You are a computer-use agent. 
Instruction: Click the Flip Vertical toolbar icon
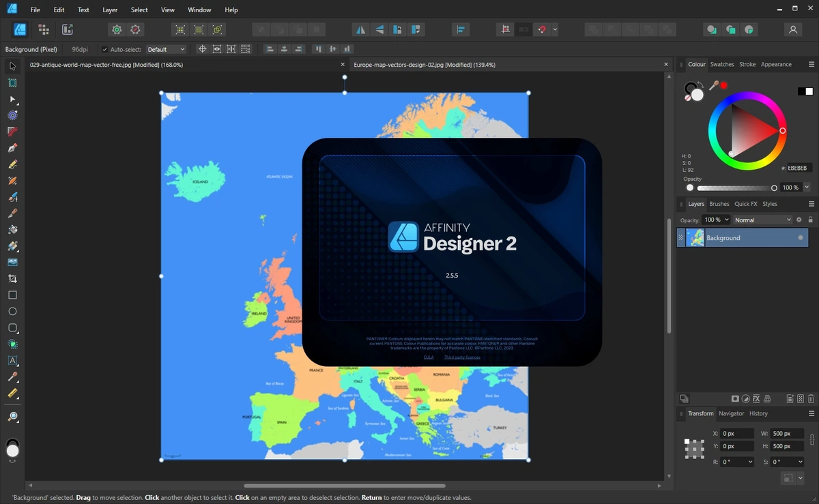coord(380,29)
